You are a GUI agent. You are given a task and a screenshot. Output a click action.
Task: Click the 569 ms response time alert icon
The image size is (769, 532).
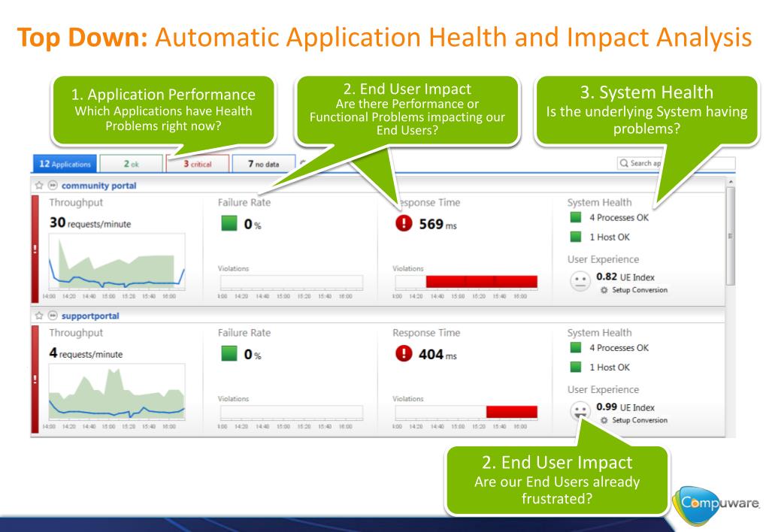coord(404,223)
